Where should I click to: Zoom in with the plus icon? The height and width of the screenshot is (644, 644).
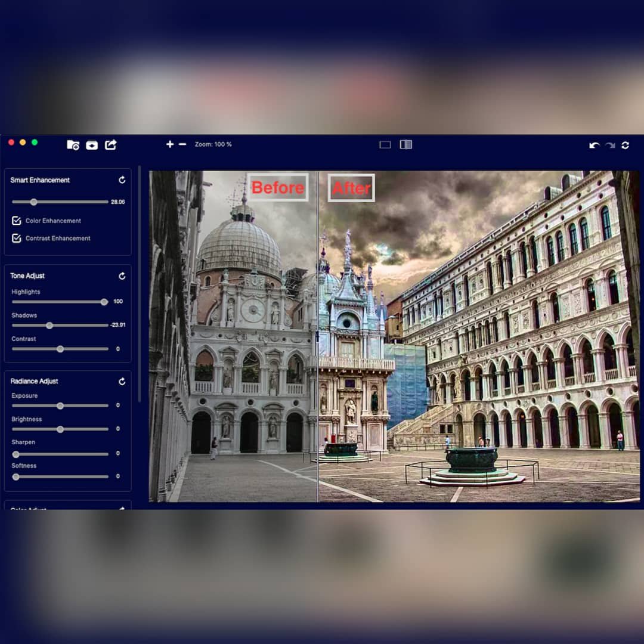(169, 144)
